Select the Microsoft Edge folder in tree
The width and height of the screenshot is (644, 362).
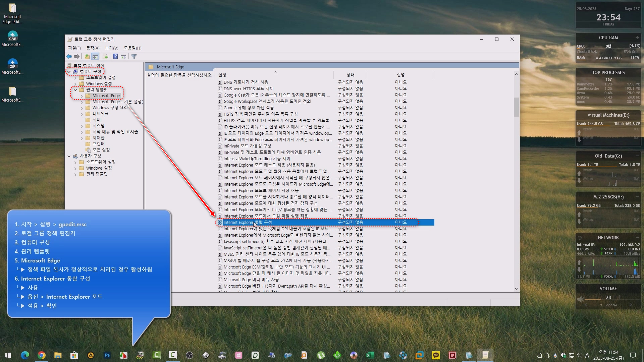(106, 96)
